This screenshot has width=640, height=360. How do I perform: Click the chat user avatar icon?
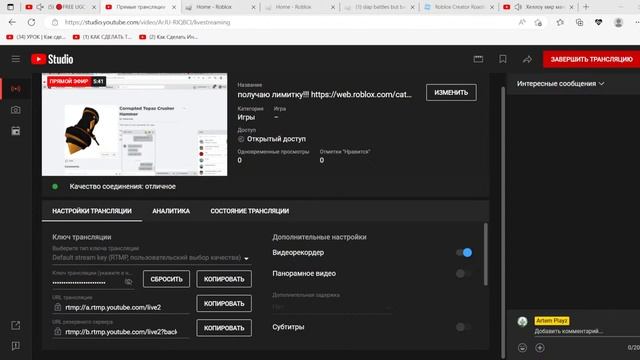(x=522, y=322)
